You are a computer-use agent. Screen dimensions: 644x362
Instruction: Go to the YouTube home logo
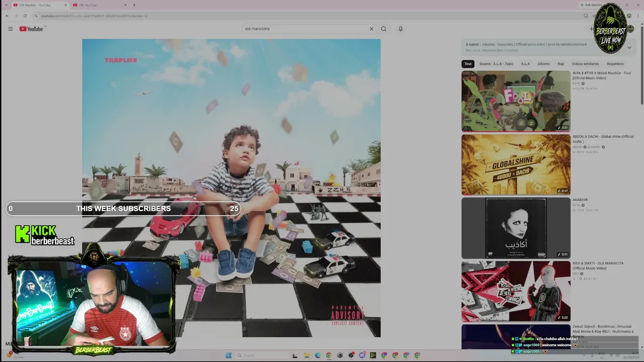(x=31, y=29)
